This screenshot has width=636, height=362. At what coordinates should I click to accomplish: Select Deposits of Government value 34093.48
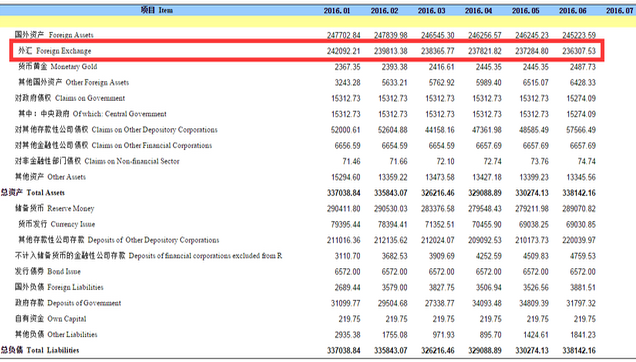(x=486, y=303)
